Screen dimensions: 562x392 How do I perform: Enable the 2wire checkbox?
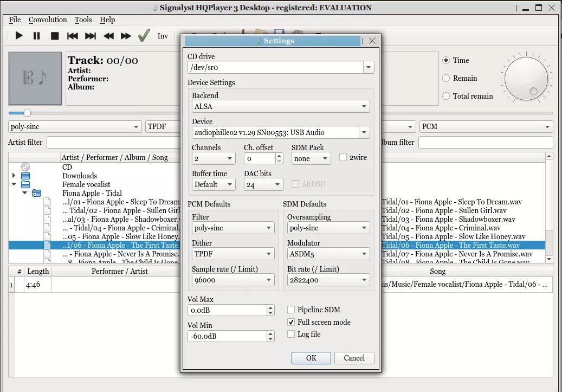coord(343,157)
